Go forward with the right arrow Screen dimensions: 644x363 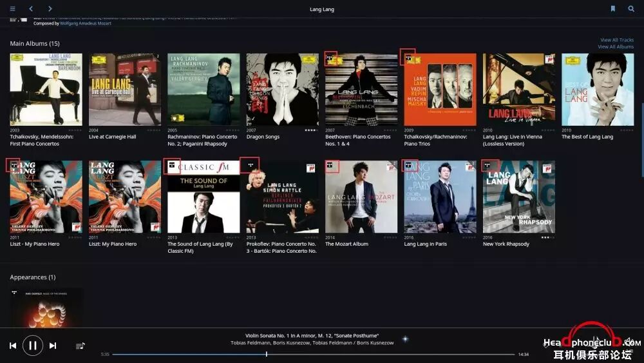pos(50,8)
